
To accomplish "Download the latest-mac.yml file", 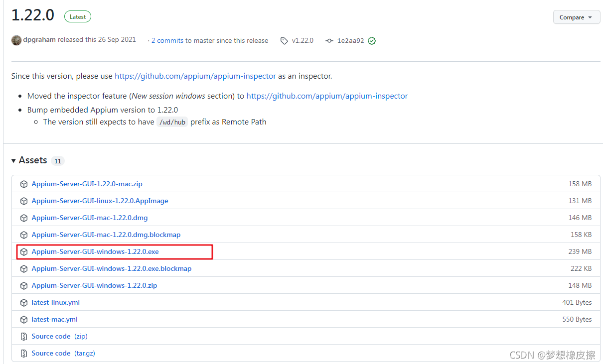I will tap(55, 319).
